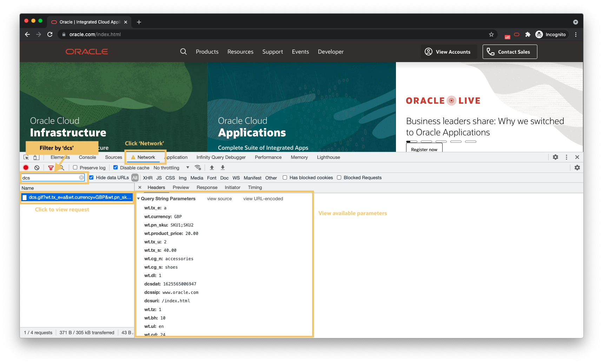Stop recording network log red button

pyautogui.click(x=26, y=168)
